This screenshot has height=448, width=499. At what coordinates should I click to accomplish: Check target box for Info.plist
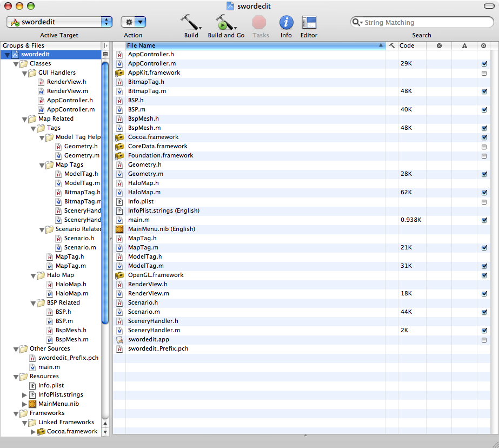coord(484,202)
